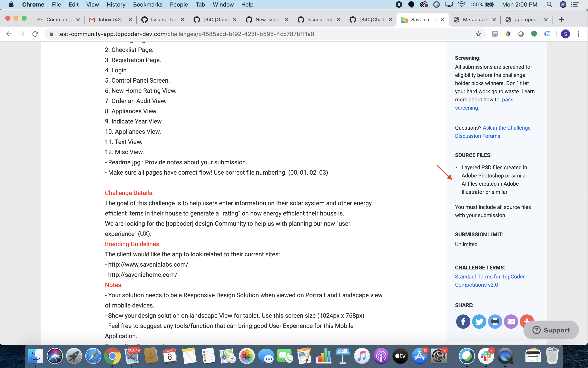The height and width of the screenshot is (368, 588).
Task: Open Calendar from the Dock
Action: (170, 356)
